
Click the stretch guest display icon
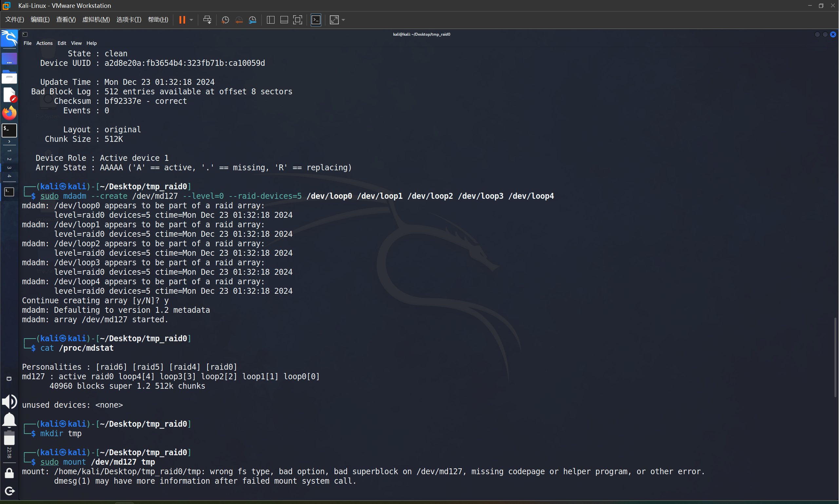click(334, 20)
